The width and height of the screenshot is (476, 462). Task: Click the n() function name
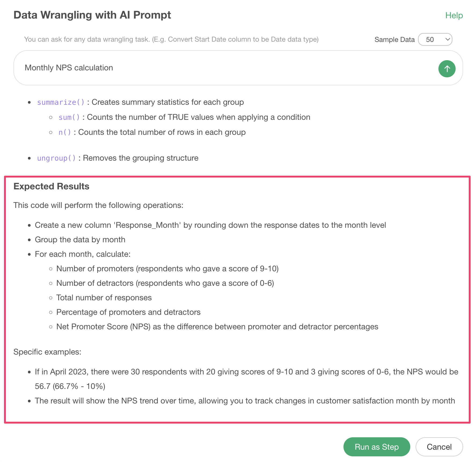[65, 132]
